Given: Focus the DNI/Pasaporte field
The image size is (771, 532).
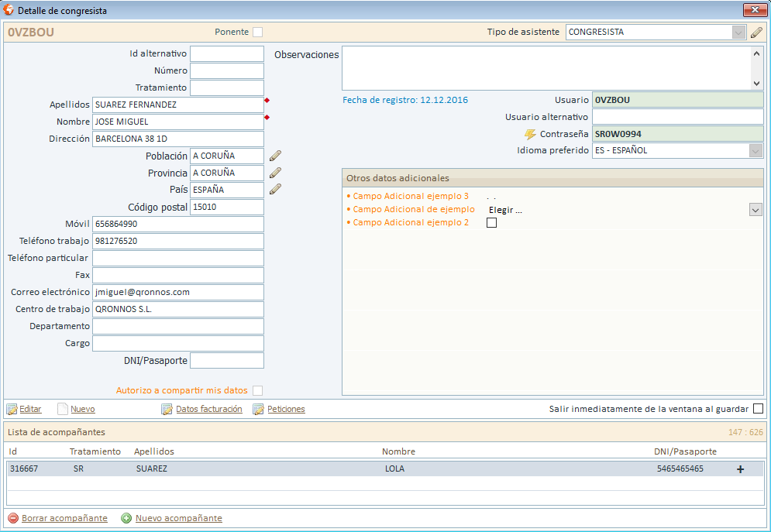Looking at the screenshot, I should pyautogui.click(x=227, y=361).
